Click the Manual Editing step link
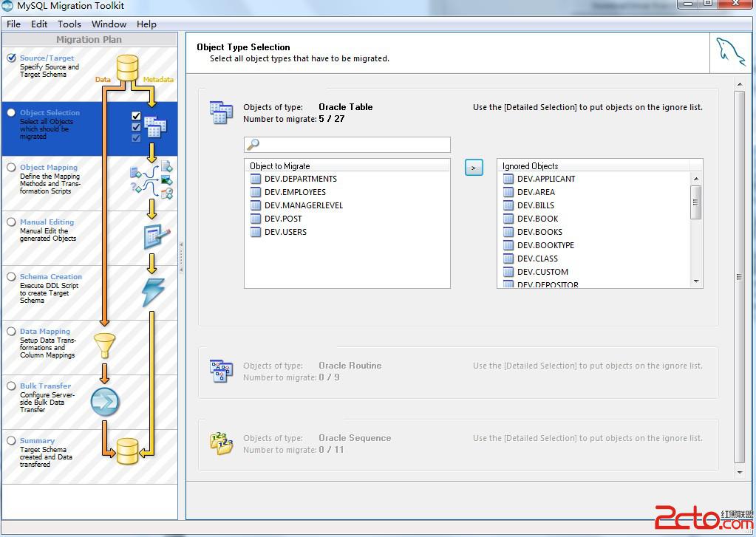Image resolution: width=756 pixels, height=537 pixels. pos(47,222)
